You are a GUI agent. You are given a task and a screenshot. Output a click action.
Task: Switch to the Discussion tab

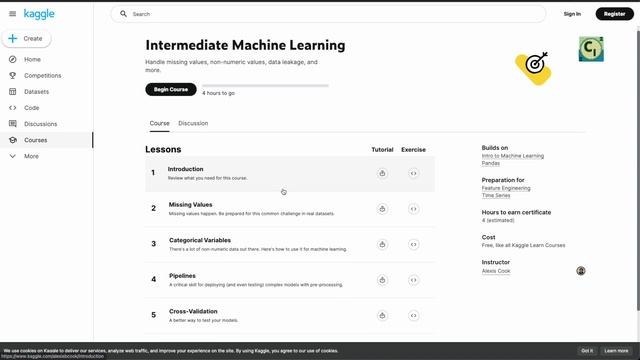pyautogui.click(x=193, y=123)
